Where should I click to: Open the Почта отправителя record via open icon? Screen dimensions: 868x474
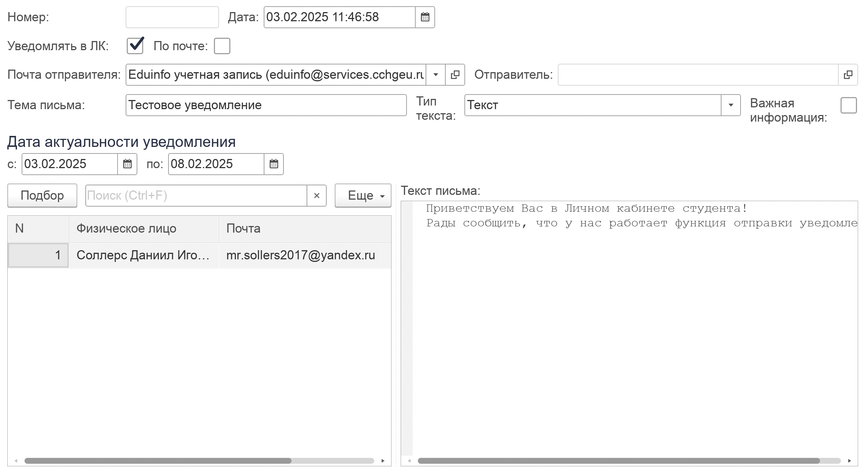coord(455,75)
